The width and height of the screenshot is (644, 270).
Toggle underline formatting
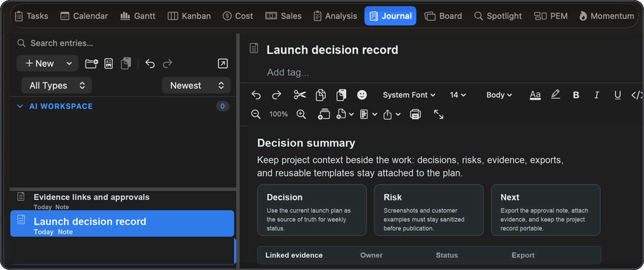[x=617, y=95]
